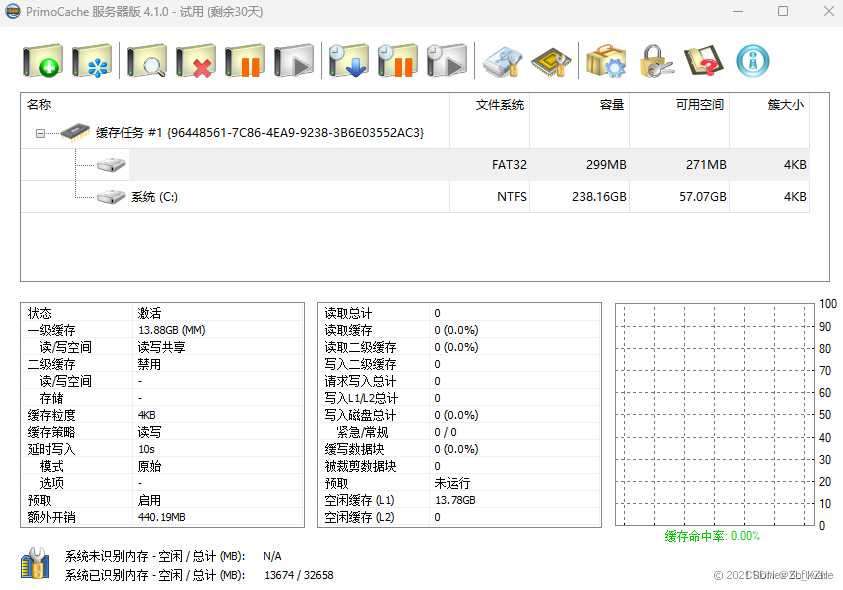Create a new cache task

click(43, 61)
